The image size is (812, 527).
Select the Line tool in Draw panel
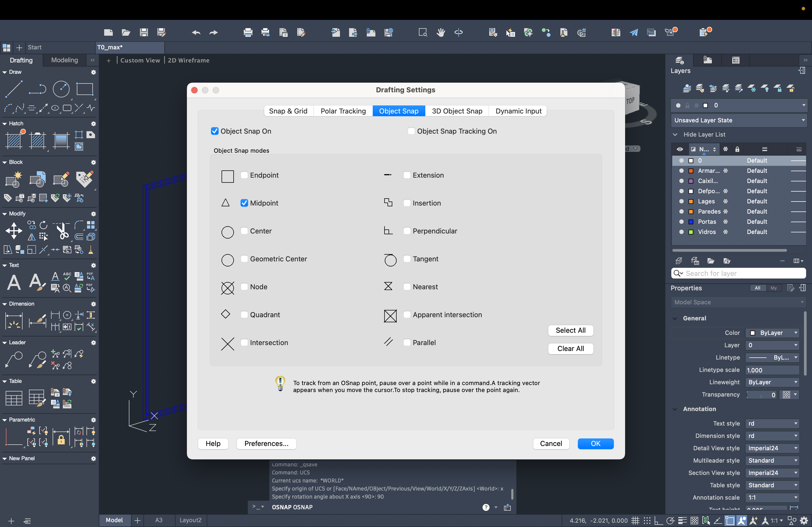pos(14,89)
